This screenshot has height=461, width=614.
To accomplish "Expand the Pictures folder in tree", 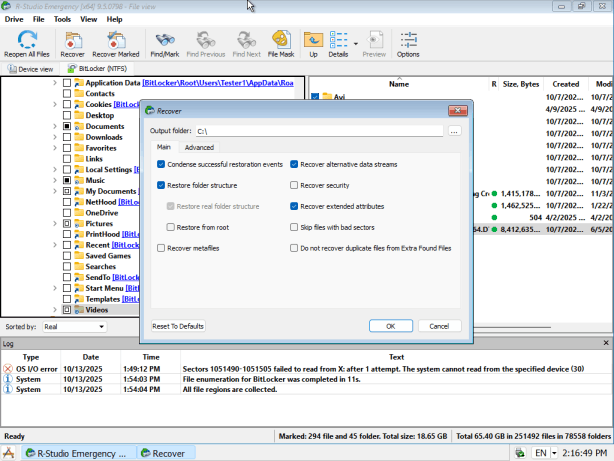I will [x=54, y=224].
